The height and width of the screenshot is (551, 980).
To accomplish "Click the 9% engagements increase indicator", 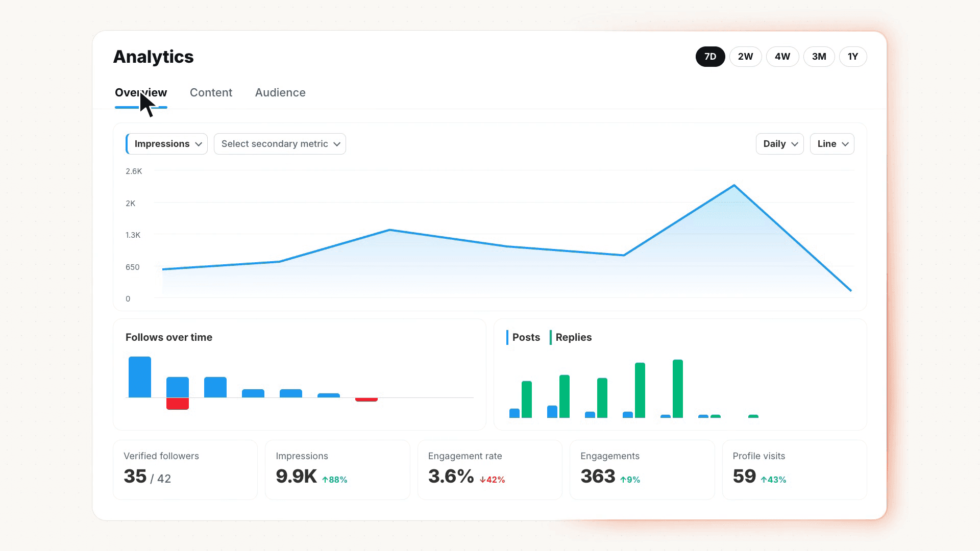I will point(630,480).
